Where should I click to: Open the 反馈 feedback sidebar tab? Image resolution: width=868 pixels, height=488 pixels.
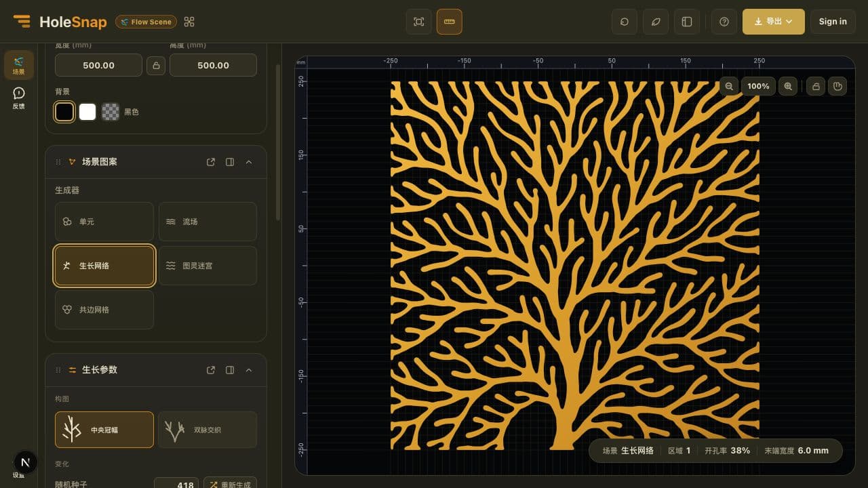(18, 98)
